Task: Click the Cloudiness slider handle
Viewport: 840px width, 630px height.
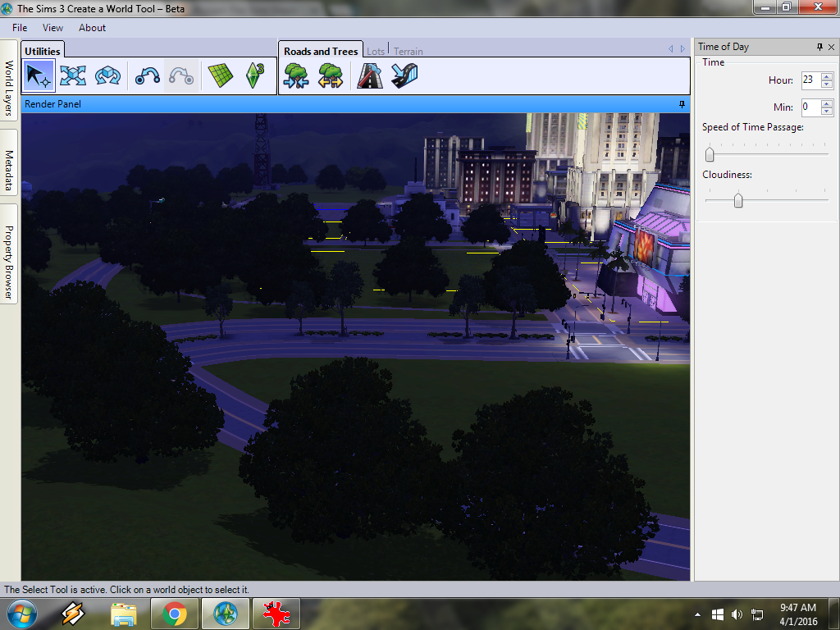Action: click(x=738, y=200)
